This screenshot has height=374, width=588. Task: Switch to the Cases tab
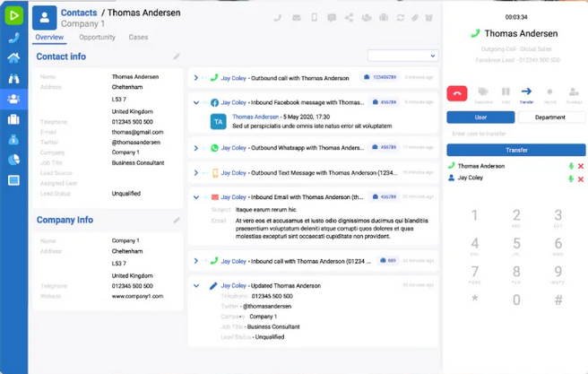138,38
